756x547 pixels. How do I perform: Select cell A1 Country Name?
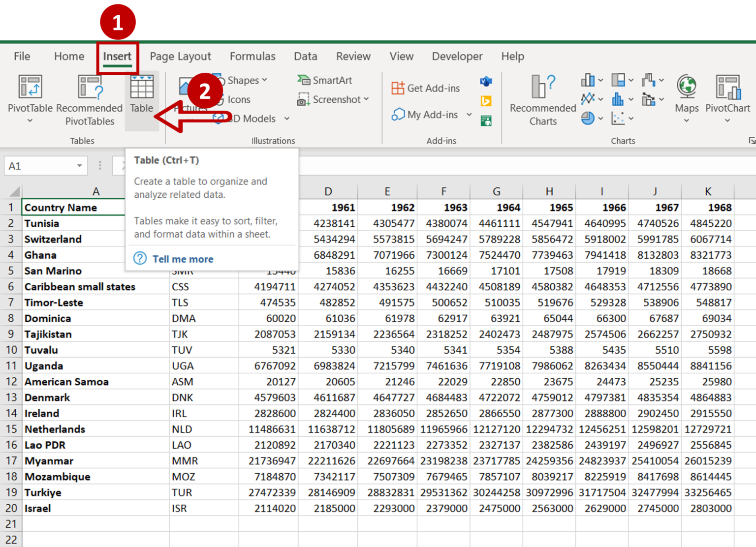(74, 208)
